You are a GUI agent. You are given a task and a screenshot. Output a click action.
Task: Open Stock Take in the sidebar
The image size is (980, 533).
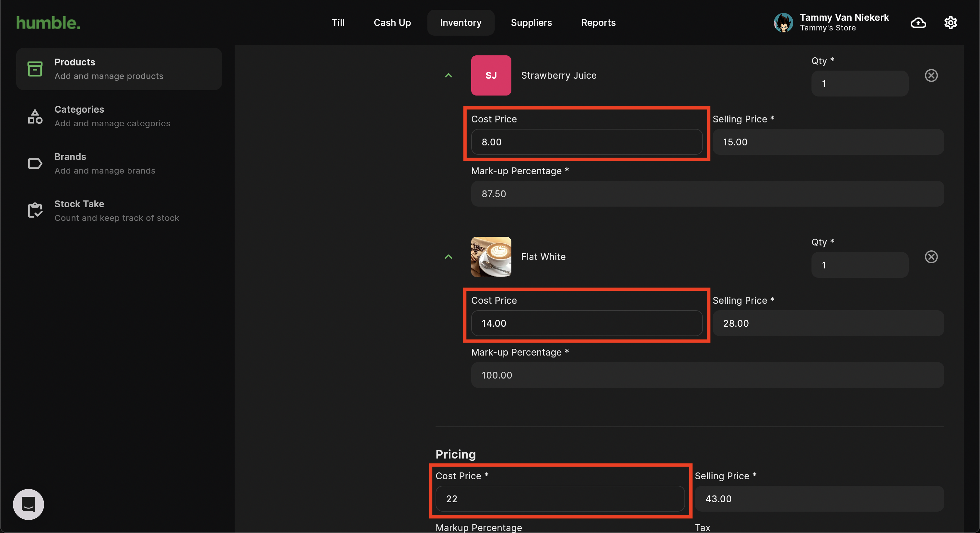point(119,210)
